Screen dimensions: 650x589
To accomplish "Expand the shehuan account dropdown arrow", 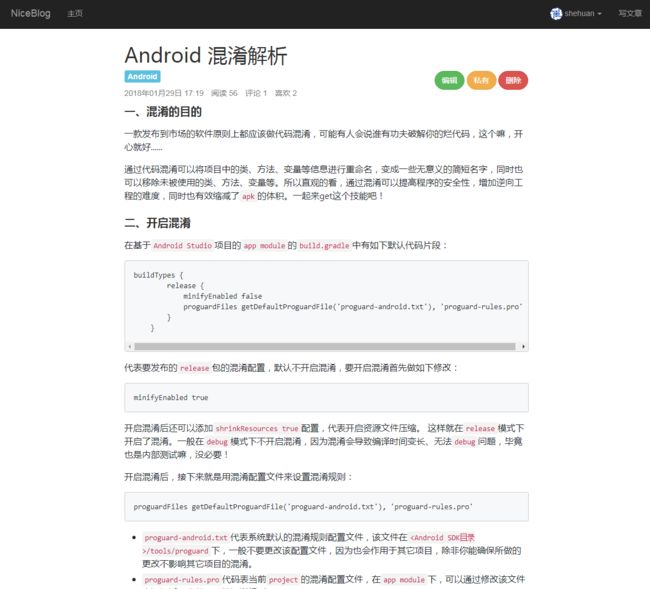I will click(x=599, y=14).
